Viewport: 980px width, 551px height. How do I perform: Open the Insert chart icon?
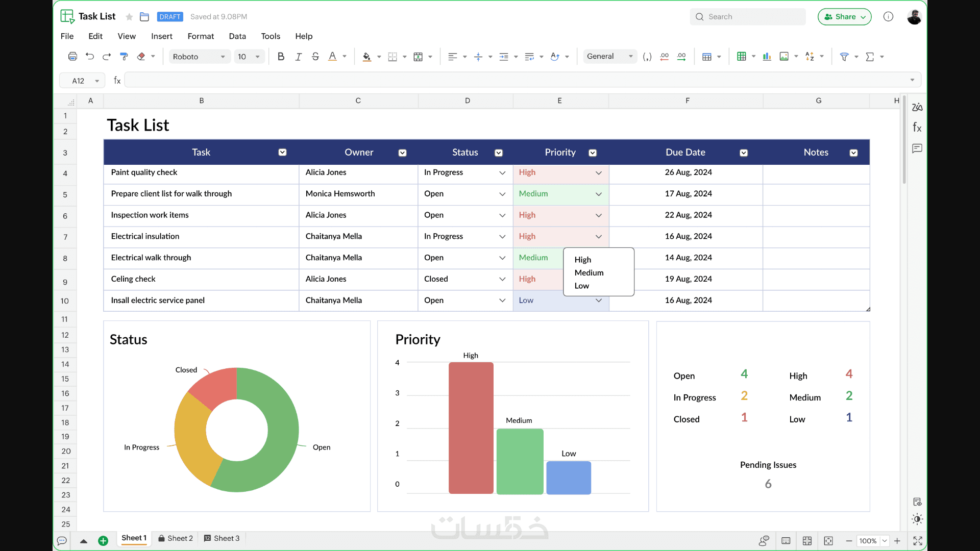[767, 57]
